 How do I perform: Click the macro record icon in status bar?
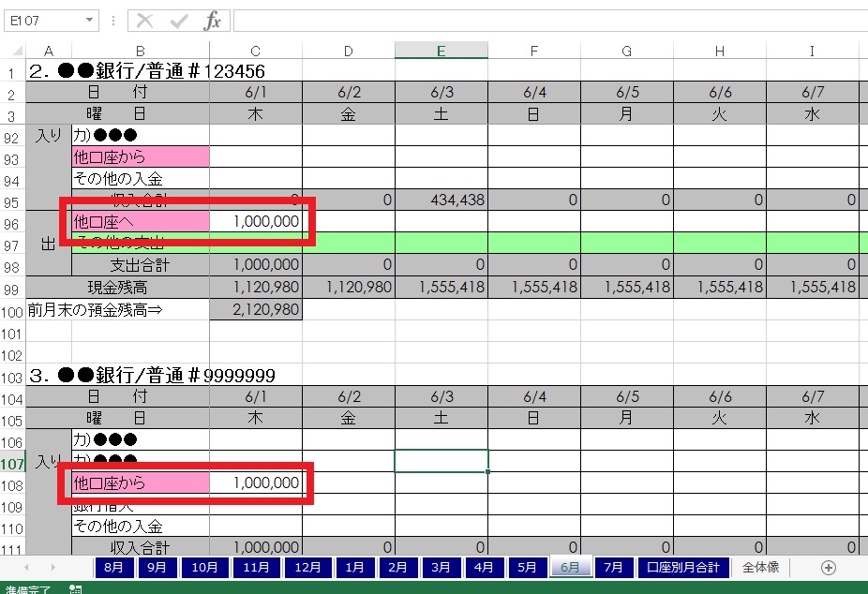[76, 588]
